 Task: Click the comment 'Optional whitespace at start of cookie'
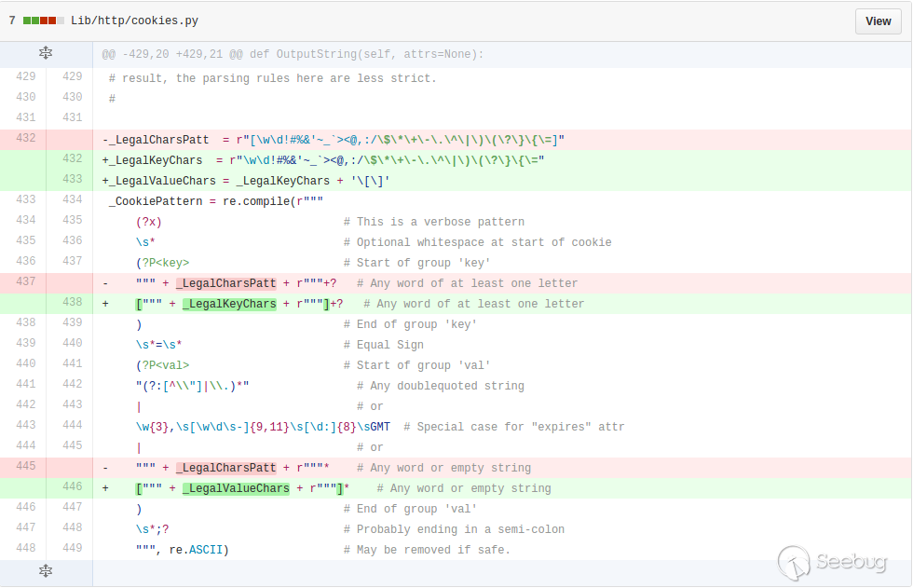pyautogui.click(x=477, y=242)
